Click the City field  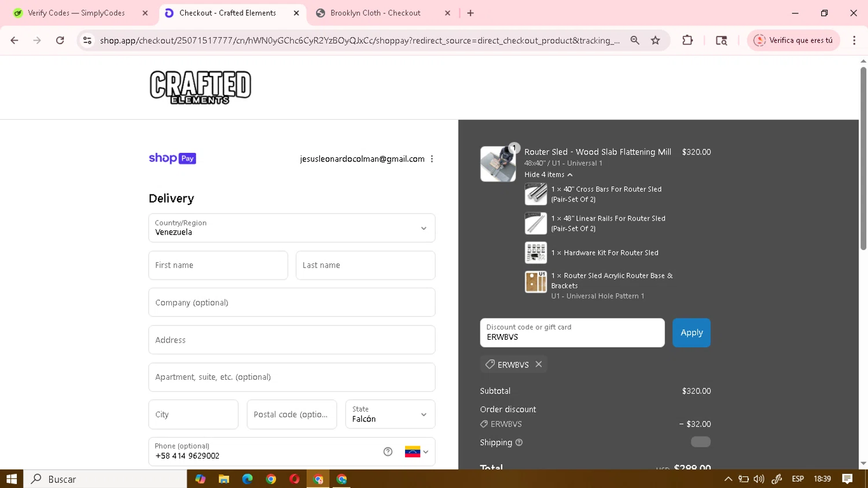pos(193,414)
